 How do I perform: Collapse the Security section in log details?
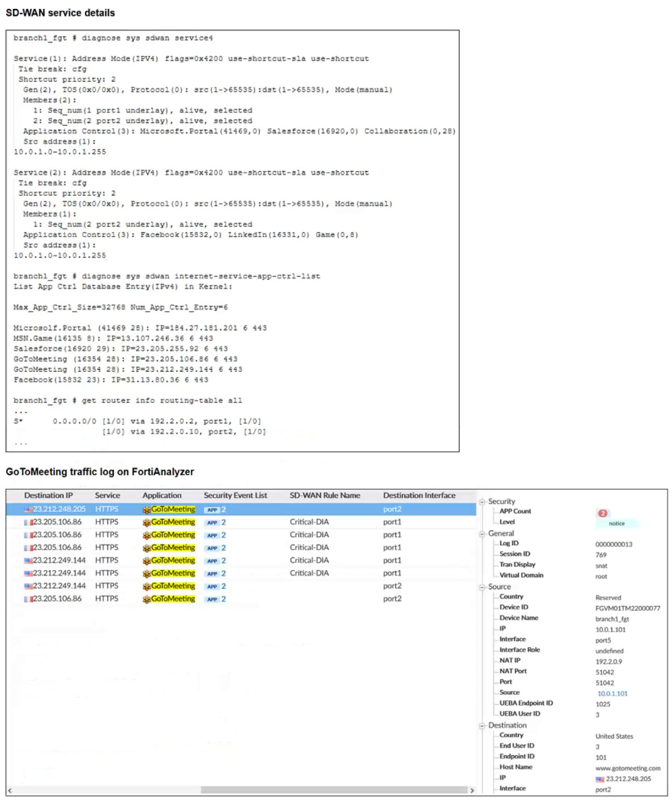(482, 502)
